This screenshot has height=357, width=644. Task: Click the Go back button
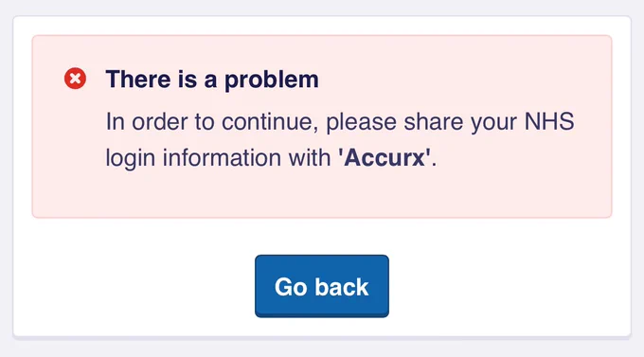point(322,286)
